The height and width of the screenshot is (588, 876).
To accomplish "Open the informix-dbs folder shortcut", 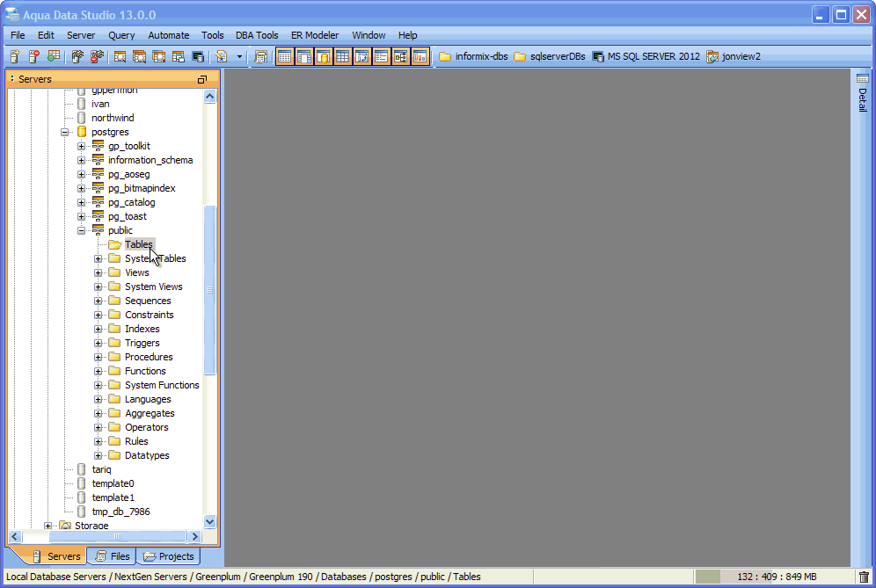I will tap(473, 56).
